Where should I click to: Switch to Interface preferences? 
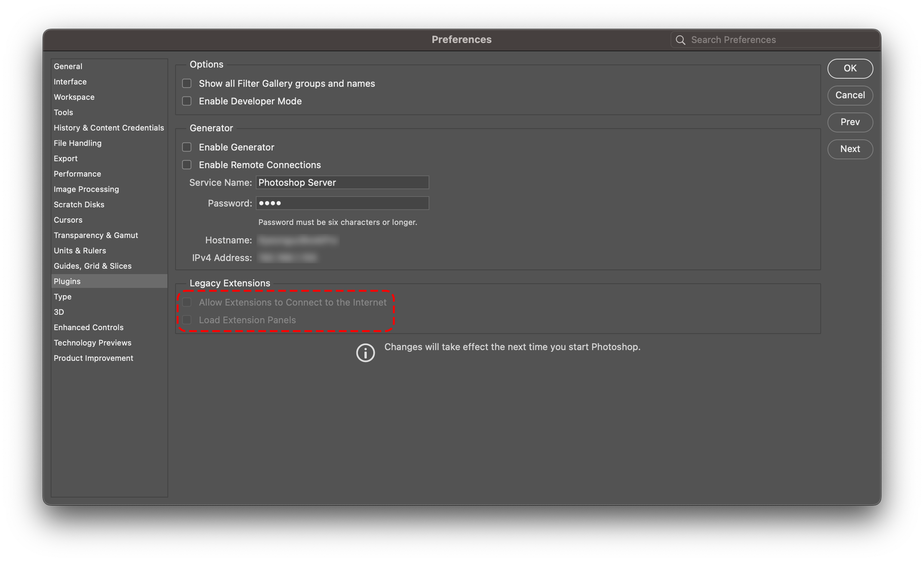70,82
